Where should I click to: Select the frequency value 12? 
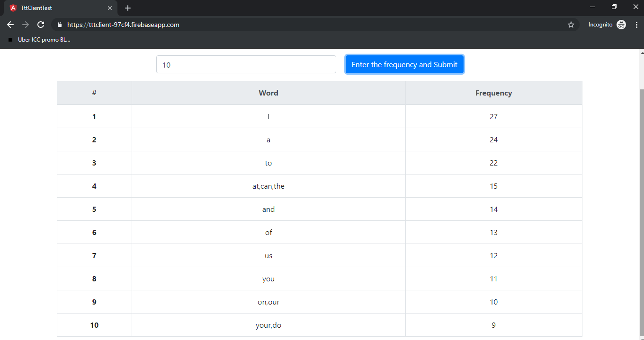[493, 255]
